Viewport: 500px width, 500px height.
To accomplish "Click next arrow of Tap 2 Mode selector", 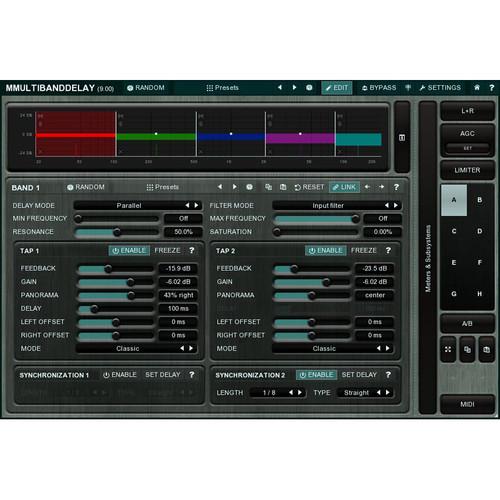I will 388,348.
